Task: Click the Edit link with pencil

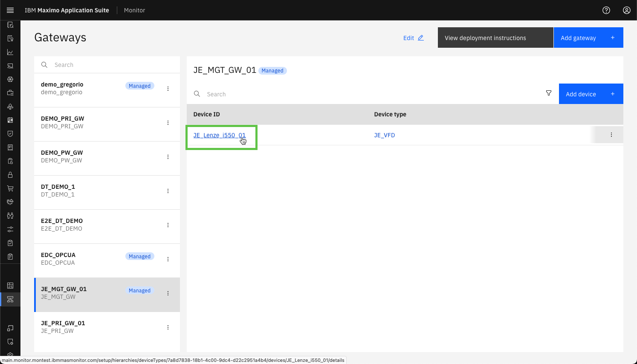Action: 413,38
